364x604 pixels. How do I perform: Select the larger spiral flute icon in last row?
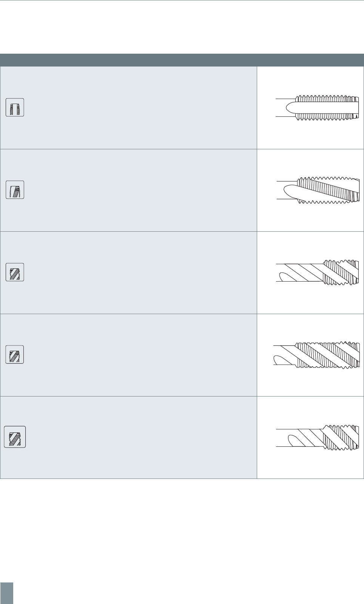pos(15,437)
